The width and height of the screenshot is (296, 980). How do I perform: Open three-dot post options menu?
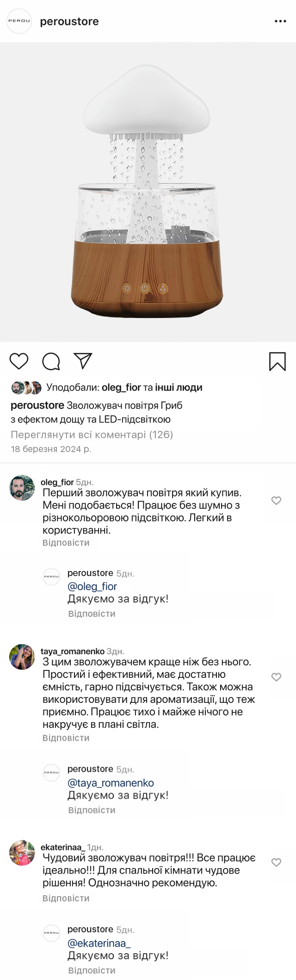(x=280, y=21)
